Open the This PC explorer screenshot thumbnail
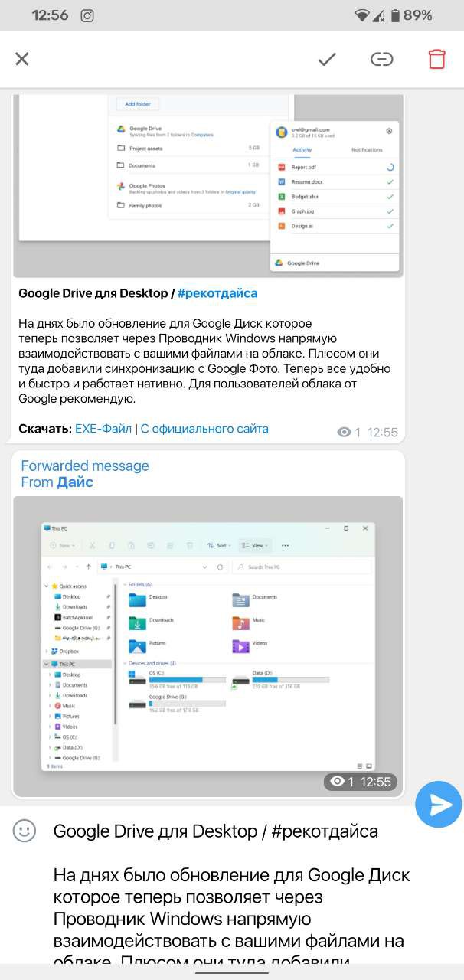 (208, 646)
